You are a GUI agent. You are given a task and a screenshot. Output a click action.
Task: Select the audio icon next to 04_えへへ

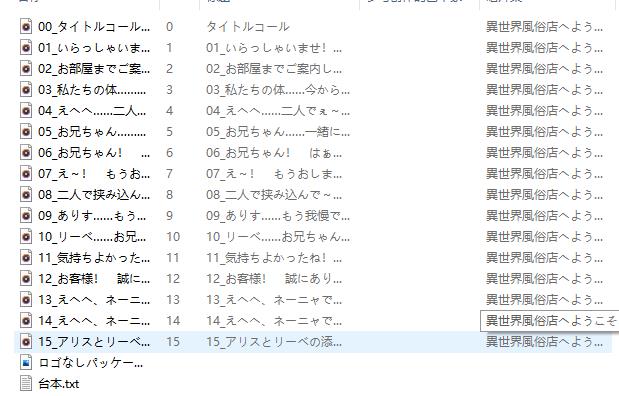coord(26,111)
